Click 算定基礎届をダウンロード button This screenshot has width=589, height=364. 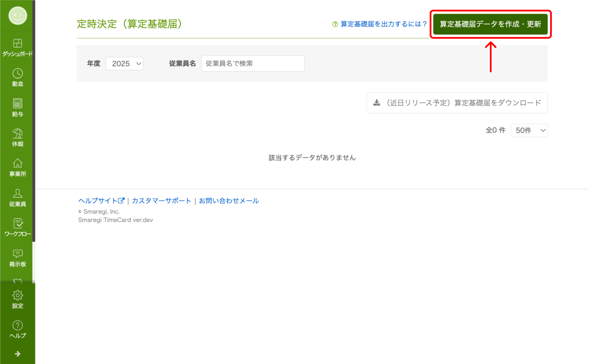457,103
